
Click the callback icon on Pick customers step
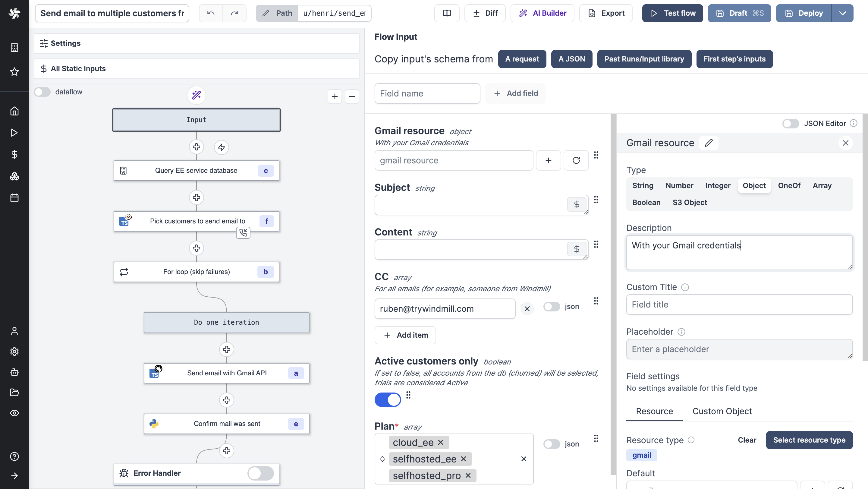click(243, 232)
